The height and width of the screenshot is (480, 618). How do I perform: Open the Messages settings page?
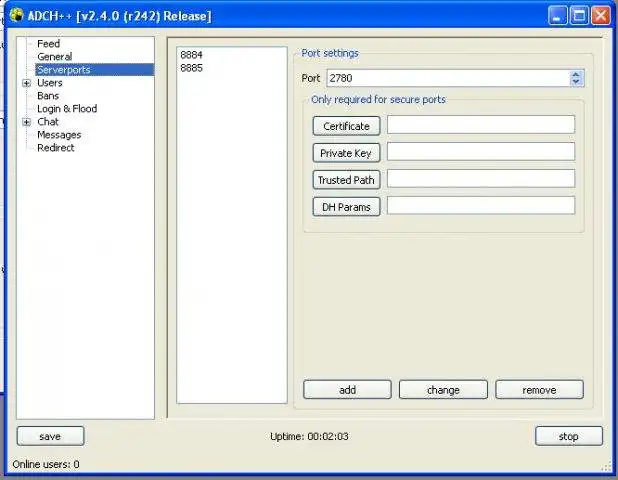(x=59, y=135)
